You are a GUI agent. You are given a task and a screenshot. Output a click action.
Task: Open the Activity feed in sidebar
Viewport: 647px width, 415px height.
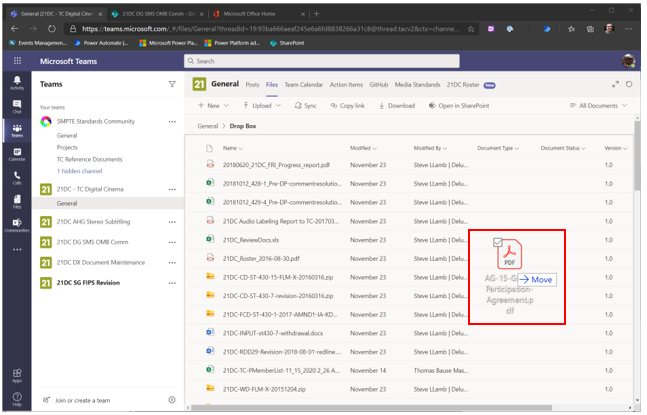[x=17, y=81]
